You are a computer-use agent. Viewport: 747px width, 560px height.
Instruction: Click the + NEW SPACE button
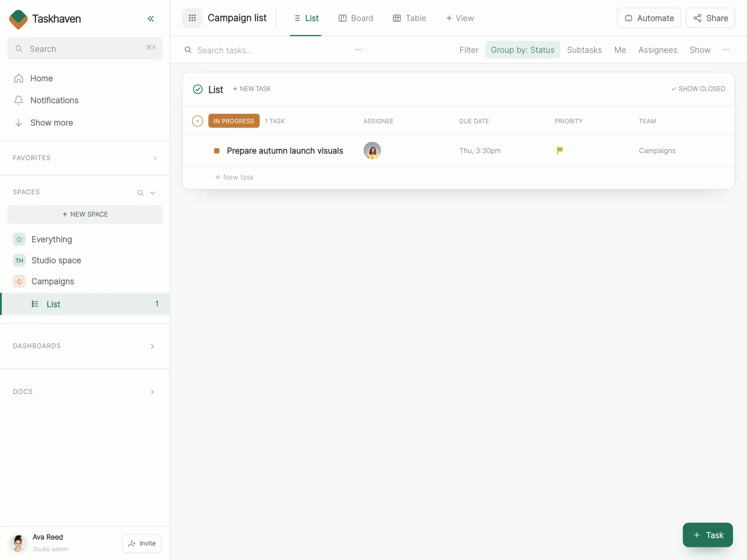[85, 215]
